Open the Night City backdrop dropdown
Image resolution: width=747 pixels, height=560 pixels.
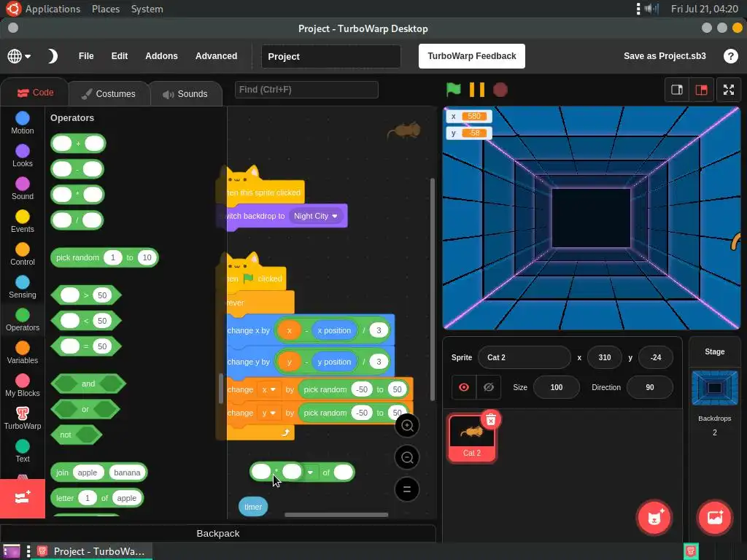[316, 216]
